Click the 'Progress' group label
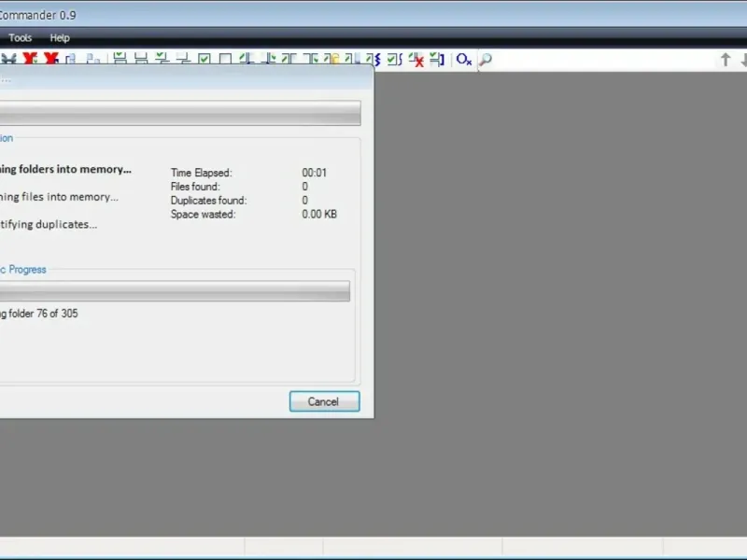 click(x=27, y=269)
